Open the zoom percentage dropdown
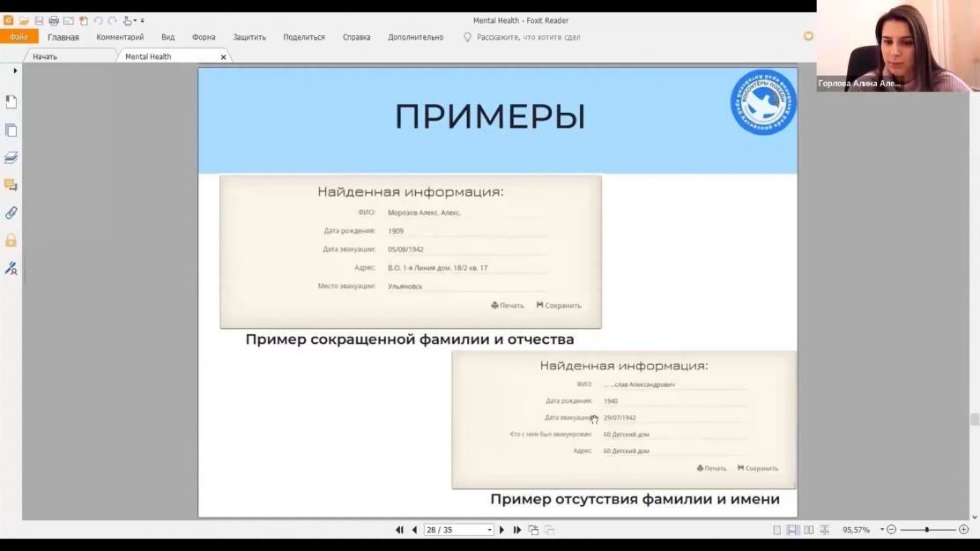Screen dimensions: 980x551 881,530
